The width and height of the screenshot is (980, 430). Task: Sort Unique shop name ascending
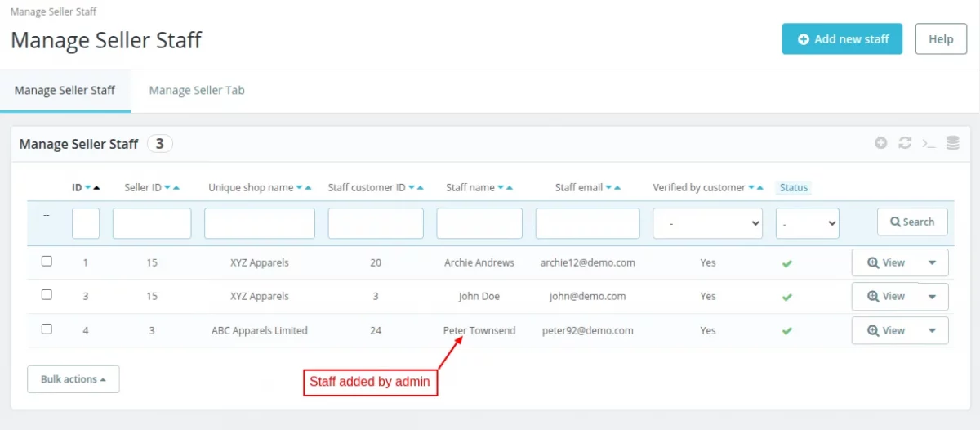click(308, 187)
